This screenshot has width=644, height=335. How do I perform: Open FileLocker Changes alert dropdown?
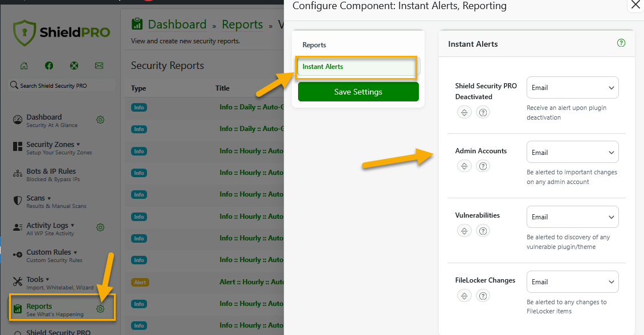point(573,281)
